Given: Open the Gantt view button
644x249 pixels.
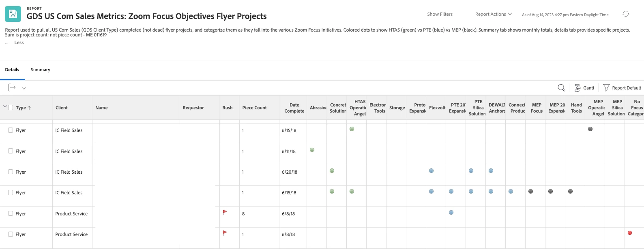Looking at the screenshot, I should 584,88.
